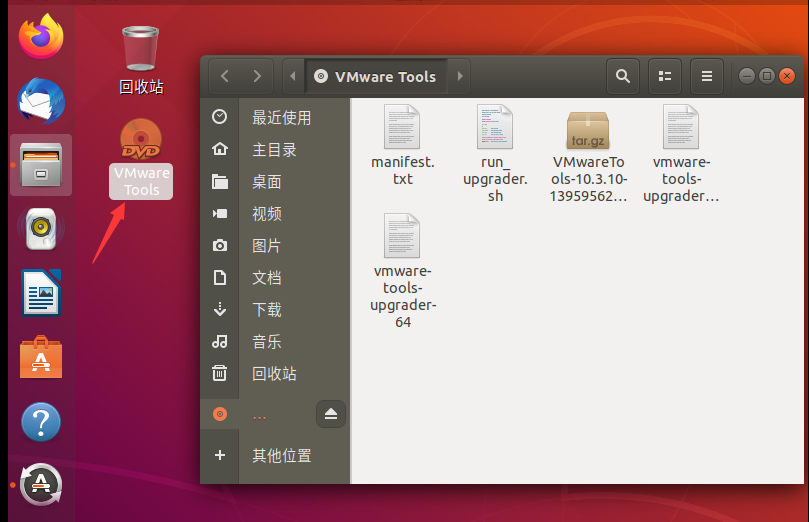This screenshot has height=522, width=809.
Task: Click VMware Tools path bar button
Action: coord(376,76)
